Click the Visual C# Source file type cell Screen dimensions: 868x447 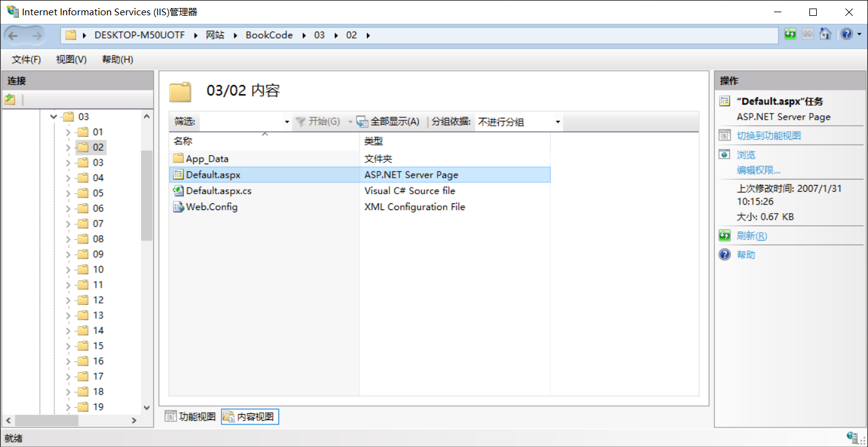pos(410,191)
